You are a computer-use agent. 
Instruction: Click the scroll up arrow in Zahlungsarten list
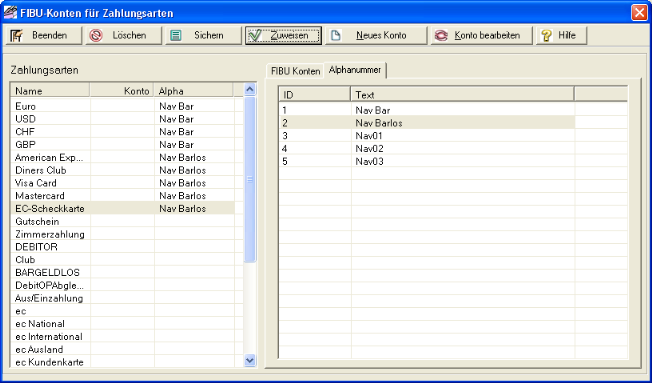(250, 89)
